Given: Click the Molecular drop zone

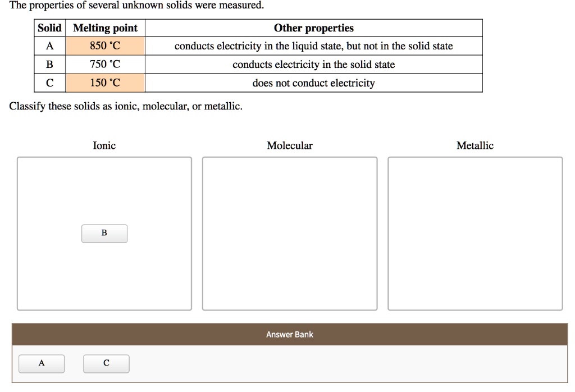Looking at the screenshot, I should click(289, 233).
